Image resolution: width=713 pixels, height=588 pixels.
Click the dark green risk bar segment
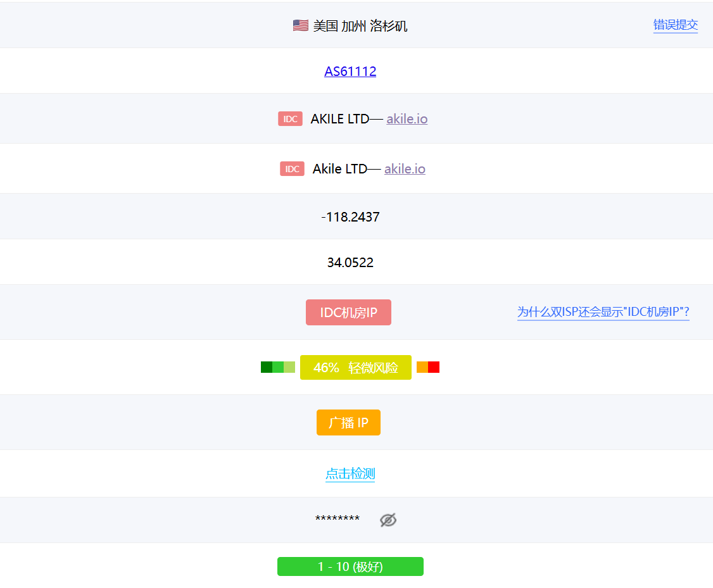point(266,367)
